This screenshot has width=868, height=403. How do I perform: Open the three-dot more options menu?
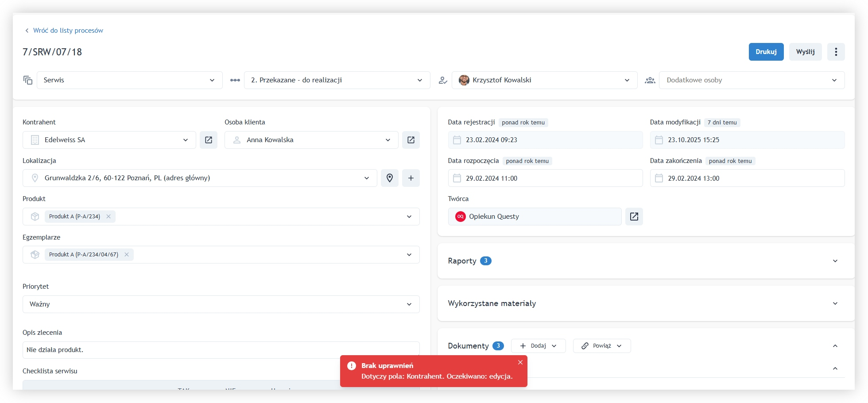[836, 52]
